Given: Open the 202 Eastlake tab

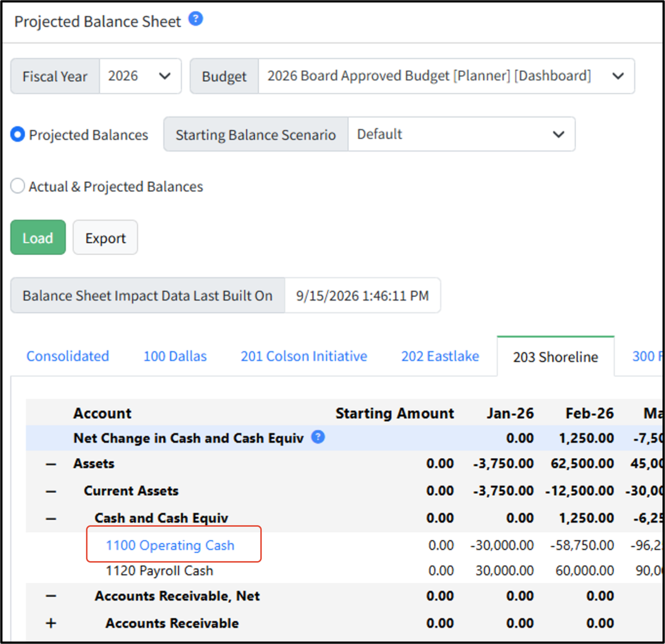Looking at the screenshot, I should (x=440, y=356).
